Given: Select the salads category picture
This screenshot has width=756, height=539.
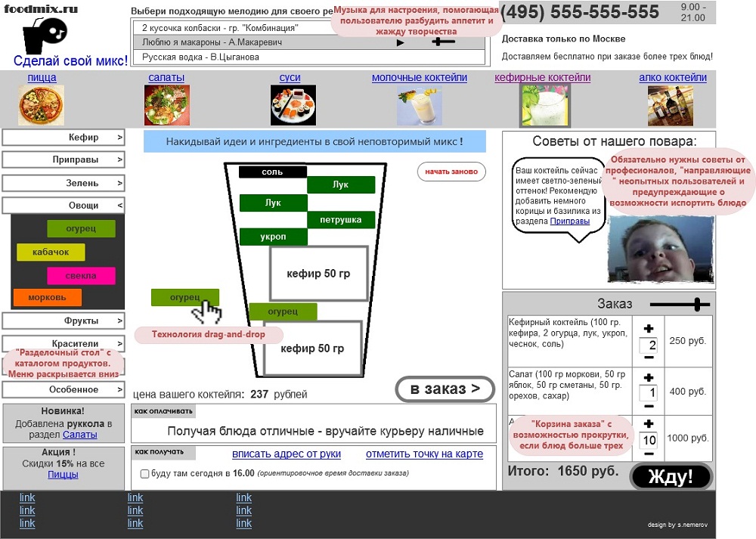Looking at the screenshot, I should click(x=166, y=105).
